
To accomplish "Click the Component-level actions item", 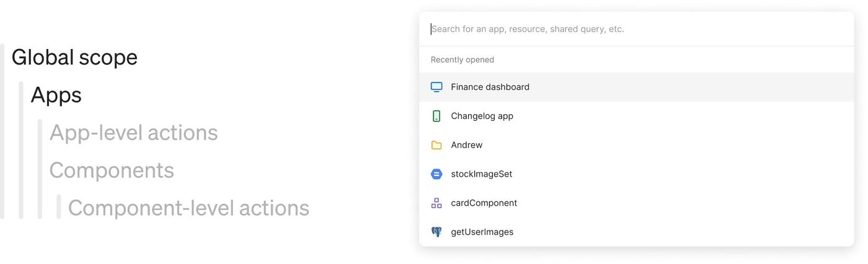I will point(188,208).
